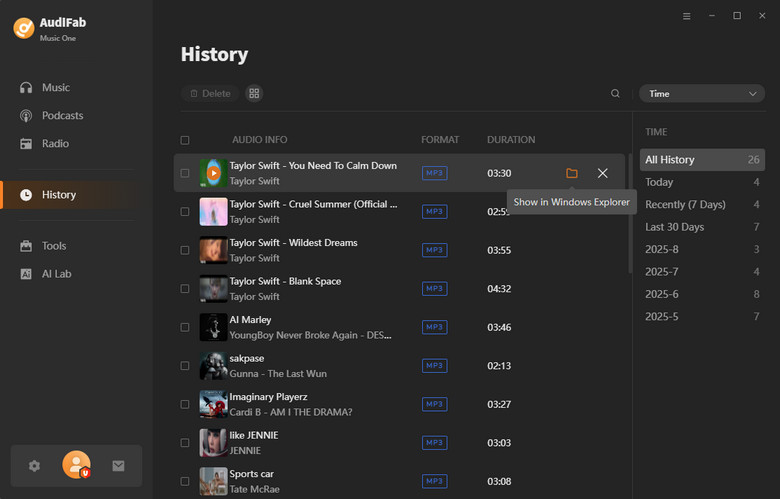
Task: Open the AI Lab section
Action: tap(45, 274)
